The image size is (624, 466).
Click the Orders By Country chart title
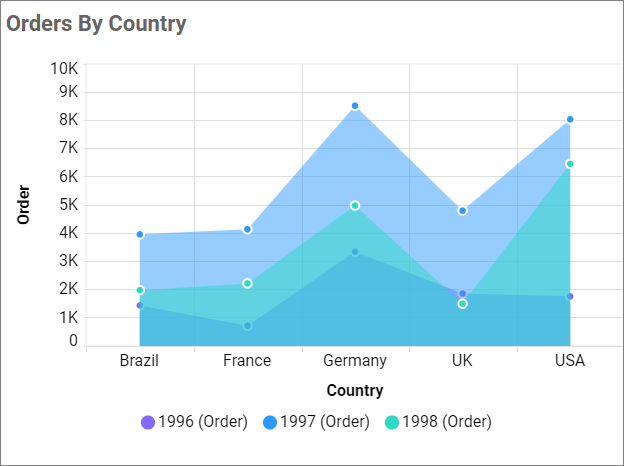tap(97, 24)
